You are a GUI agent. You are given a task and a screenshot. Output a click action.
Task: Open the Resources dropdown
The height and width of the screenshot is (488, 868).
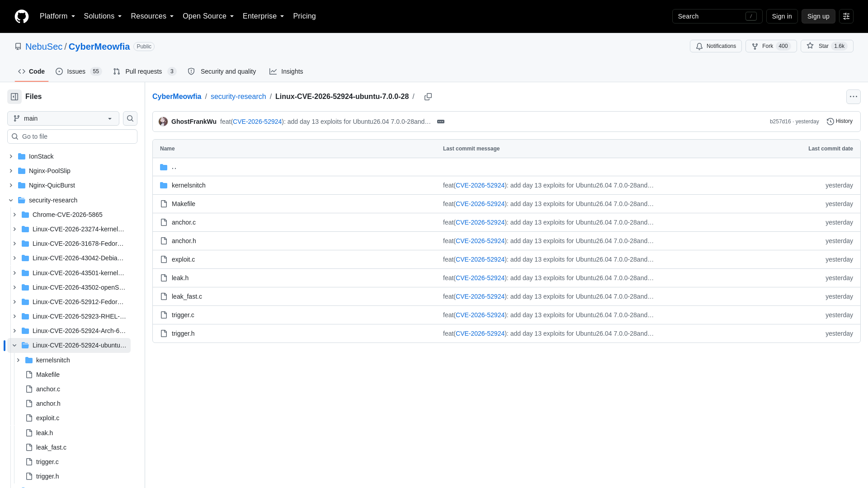(x=152, y=16)
